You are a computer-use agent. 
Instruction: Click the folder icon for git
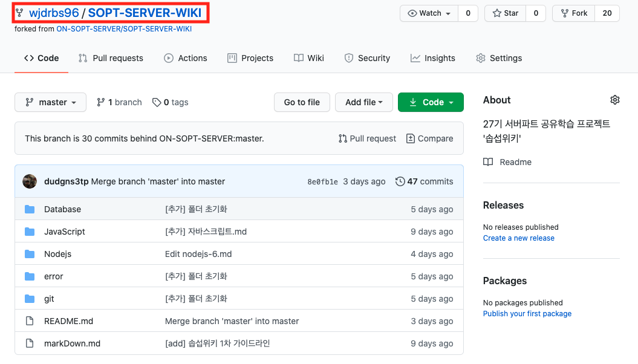pyautogui.click(x=30, y=299)
